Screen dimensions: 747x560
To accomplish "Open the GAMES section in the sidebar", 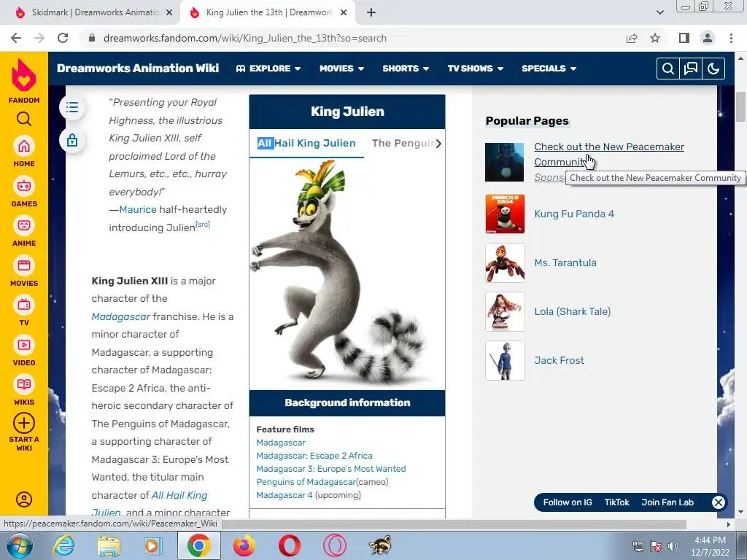I will [24, 192].
